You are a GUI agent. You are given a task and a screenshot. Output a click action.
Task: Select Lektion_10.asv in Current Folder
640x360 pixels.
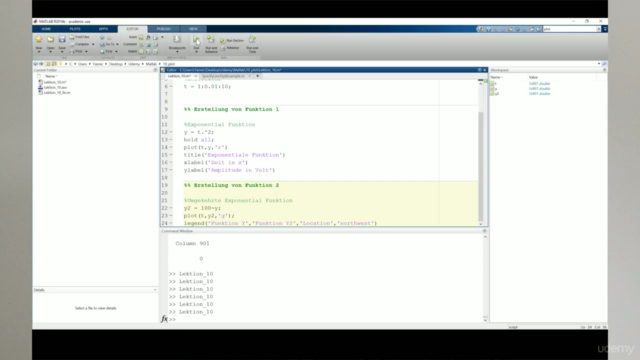coord(55,87)
